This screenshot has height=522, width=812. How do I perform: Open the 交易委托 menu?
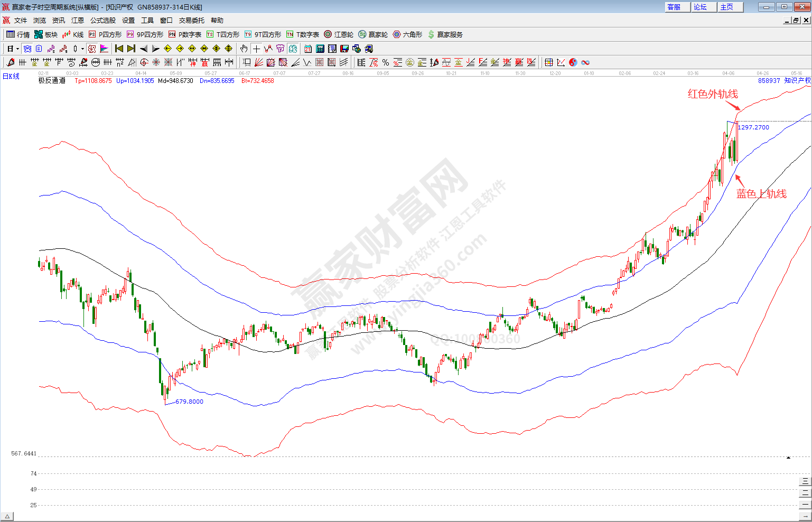coord(191,21)
